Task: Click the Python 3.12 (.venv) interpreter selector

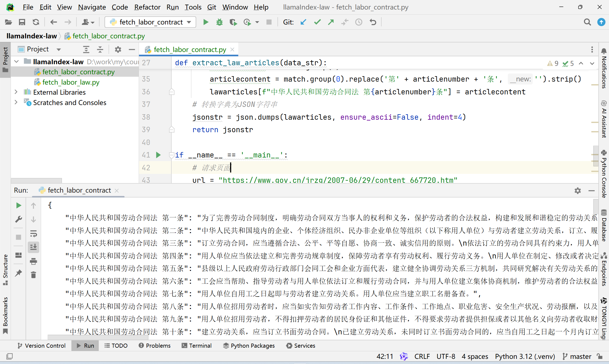Action: click(525, 356)
